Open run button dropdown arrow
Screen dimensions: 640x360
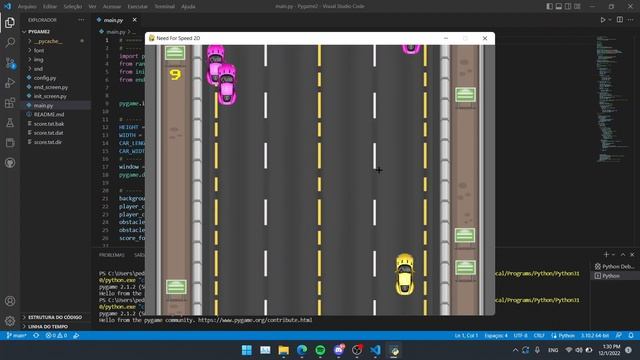[x=610, y=20]
